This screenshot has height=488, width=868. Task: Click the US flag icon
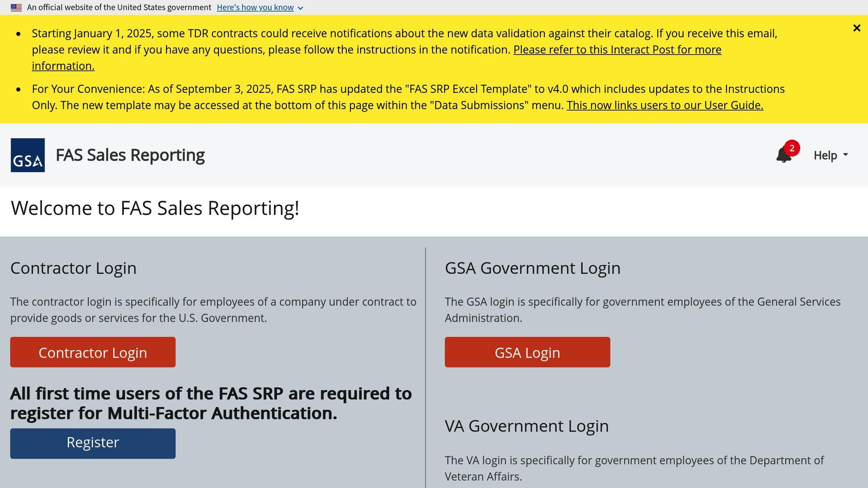(x=16, y=8)
